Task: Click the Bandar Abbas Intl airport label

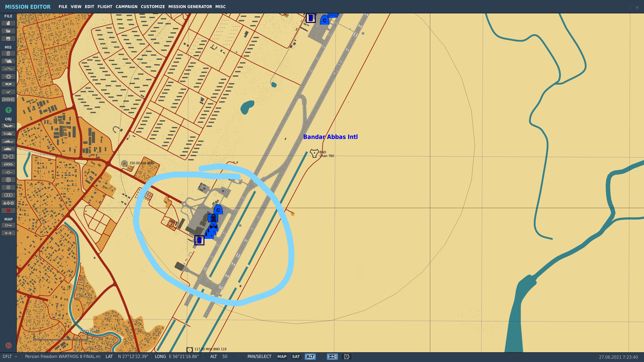Action: coord(331,137)
